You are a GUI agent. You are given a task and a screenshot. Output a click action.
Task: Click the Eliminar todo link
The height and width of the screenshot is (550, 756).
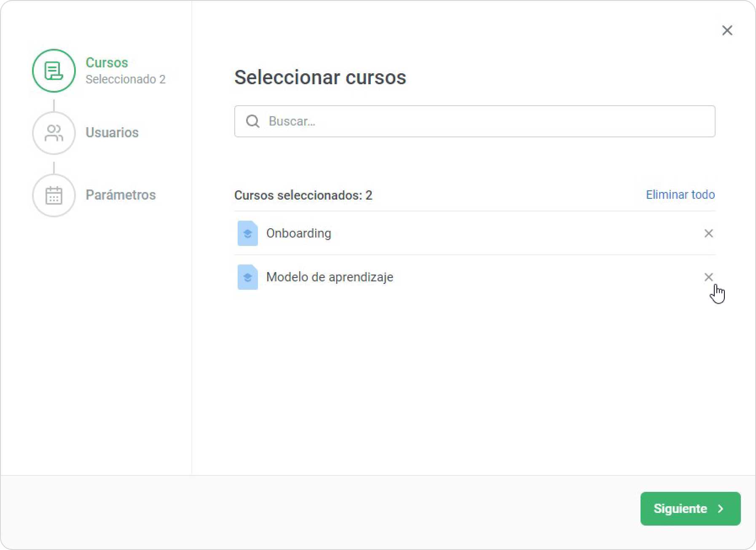pos(680,195)
